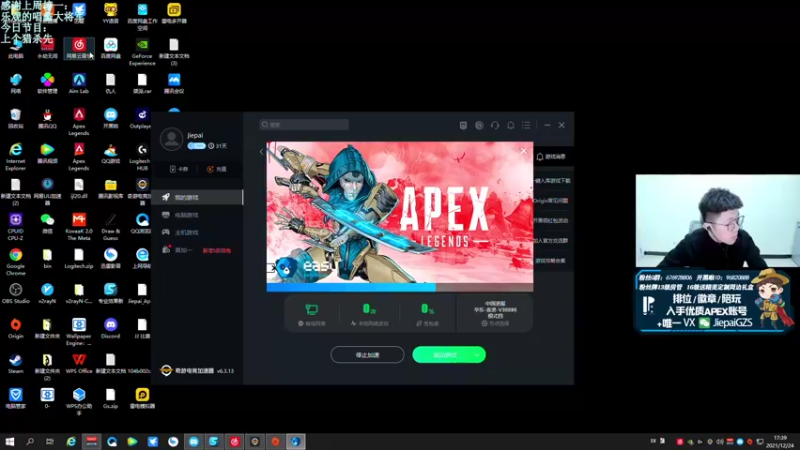800x450 pixels.
Task: Open the Discord desktop icon
Action: coord(110,328)
